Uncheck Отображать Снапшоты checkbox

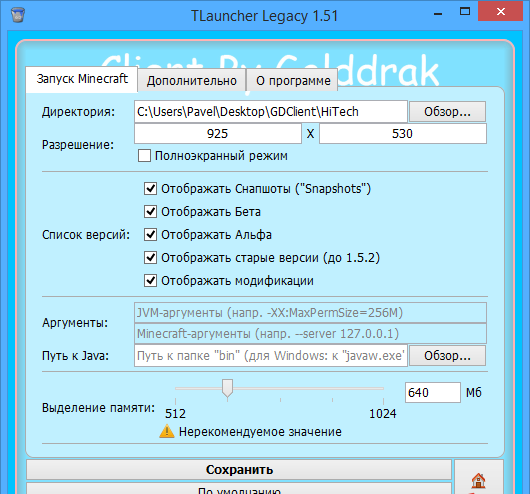pyautogui.click(x=150, y=189)
